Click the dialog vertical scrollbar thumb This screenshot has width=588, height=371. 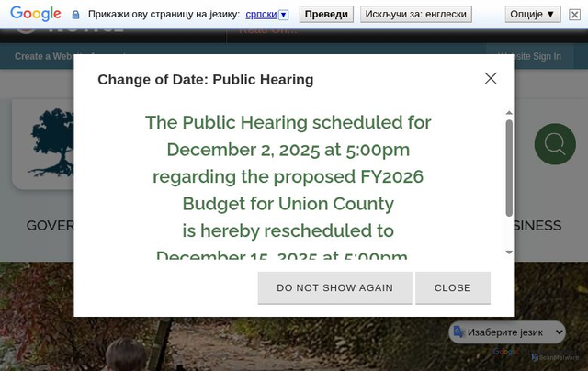[509, 168]
